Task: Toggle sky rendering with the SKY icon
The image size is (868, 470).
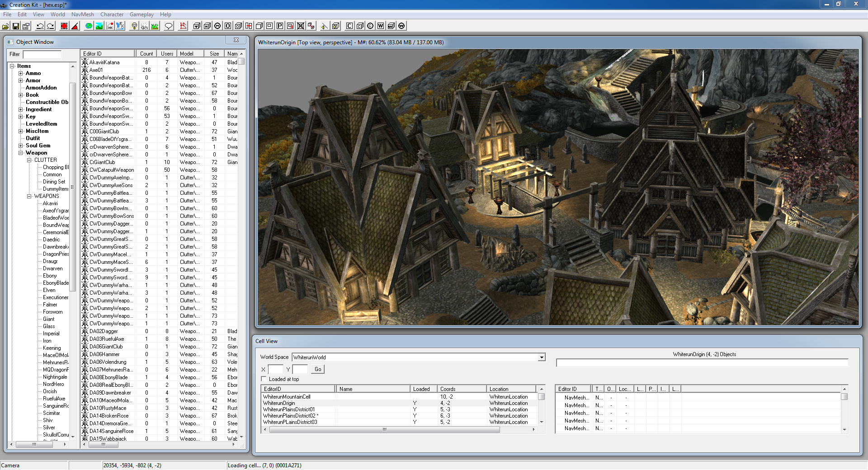Action: pos(144,26)
